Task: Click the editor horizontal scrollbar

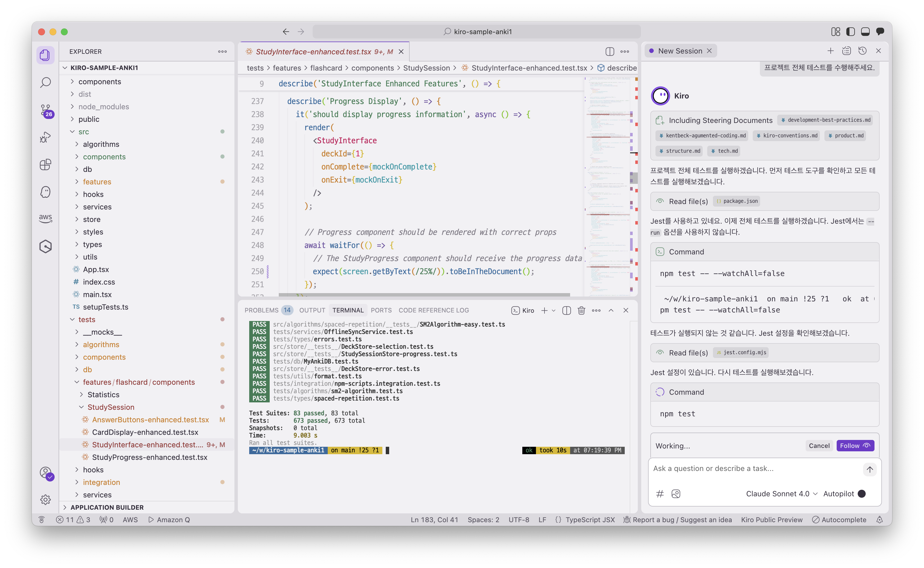Action: coord(424,295)
